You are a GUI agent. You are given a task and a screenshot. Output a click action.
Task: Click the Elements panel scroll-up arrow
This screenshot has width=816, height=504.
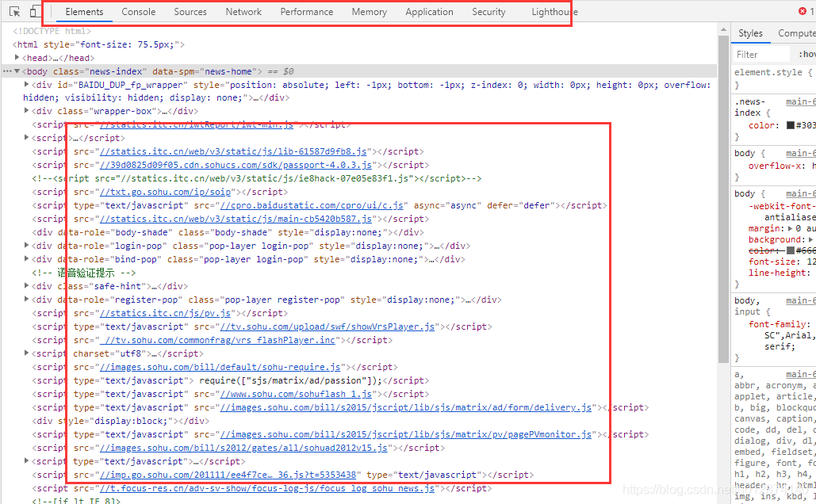[723, 30]
